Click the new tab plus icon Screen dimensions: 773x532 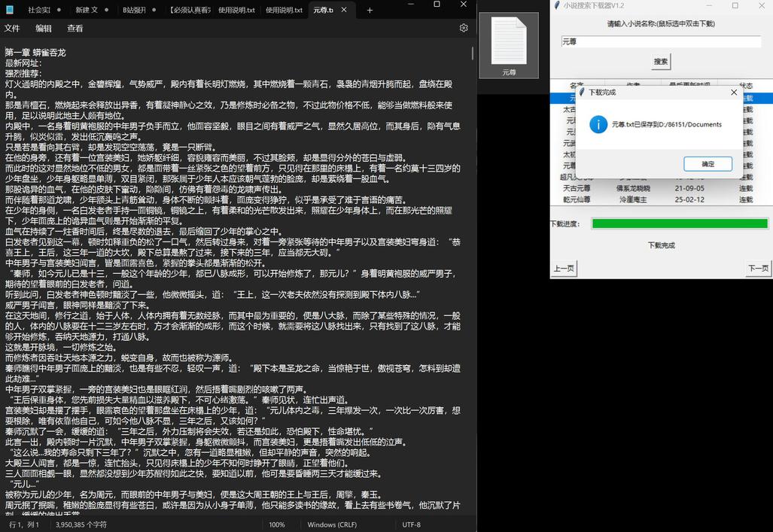[370, 11]
